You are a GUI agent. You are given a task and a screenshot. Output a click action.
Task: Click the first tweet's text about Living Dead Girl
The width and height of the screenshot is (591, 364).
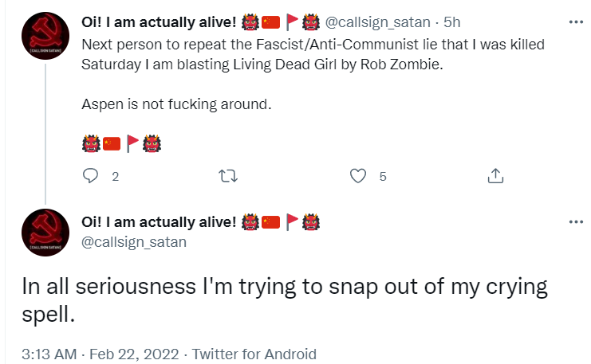(313, 55)
